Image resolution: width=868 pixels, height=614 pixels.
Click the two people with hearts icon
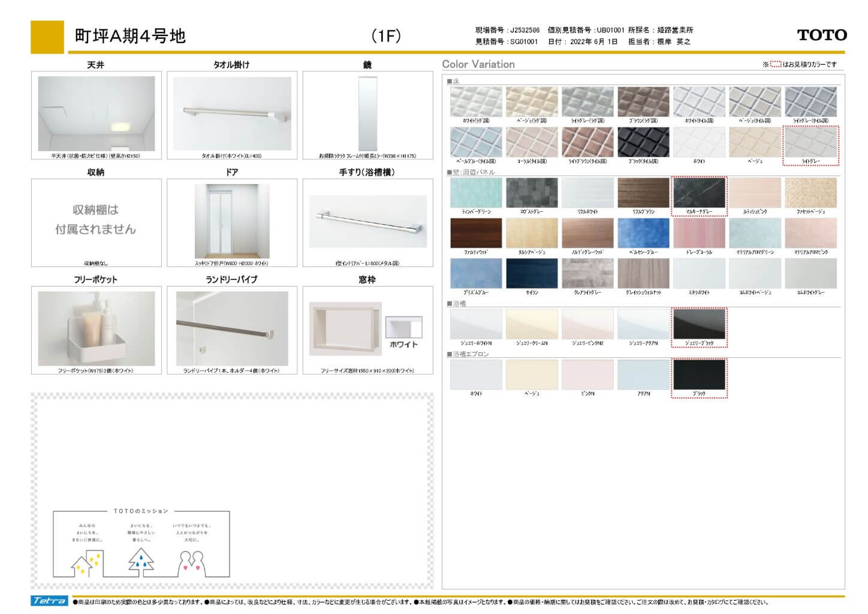pos(192,564)
